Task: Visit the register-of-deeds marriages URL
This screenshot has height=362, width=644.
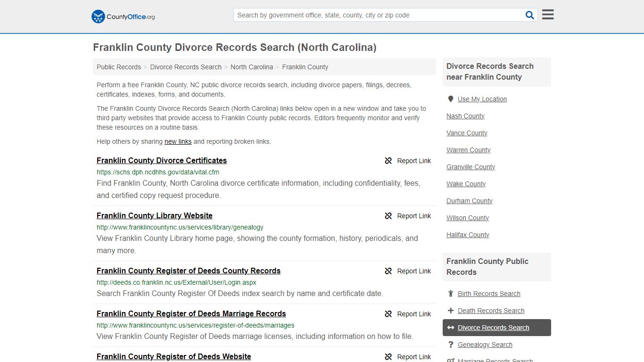Action: 196,325
